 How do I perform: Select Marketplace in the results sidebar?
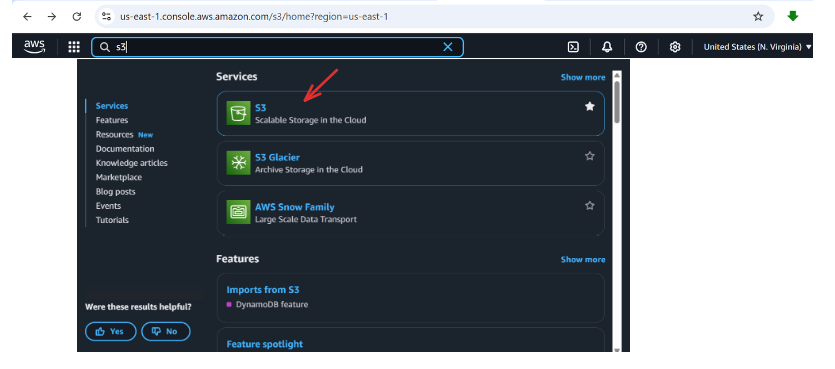[119, 177]
